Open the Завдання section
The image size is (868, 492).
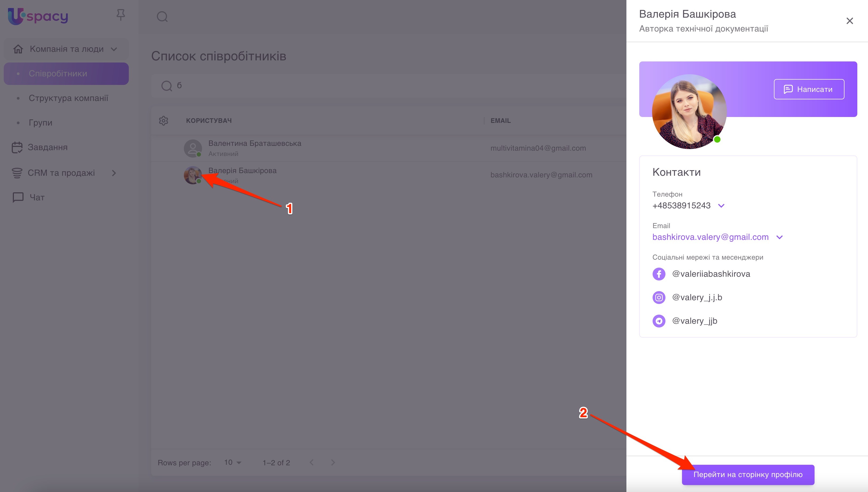[47, 147]
